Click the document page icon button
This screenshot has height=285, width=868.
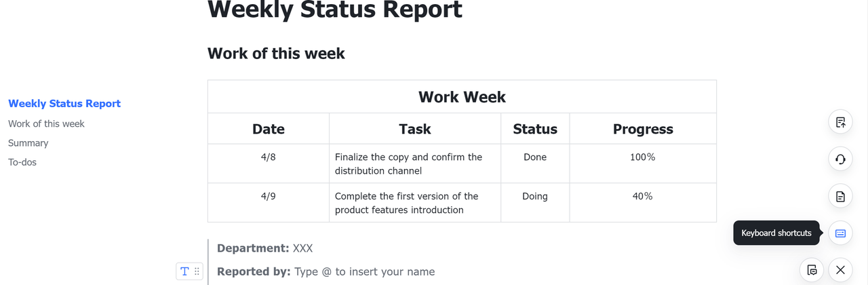[840, 197]
